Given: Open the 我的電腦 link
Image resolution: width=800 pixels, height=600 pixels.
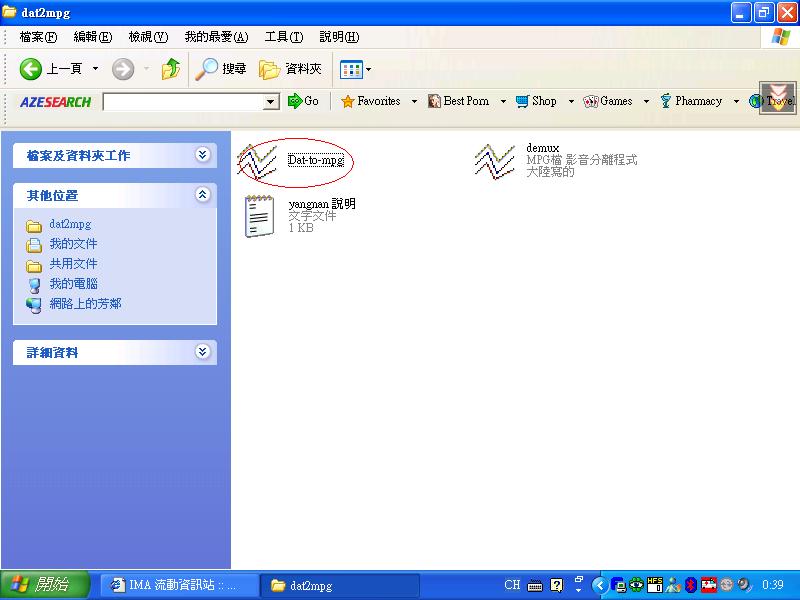Looking at the screenshot, I should (73, 284).
